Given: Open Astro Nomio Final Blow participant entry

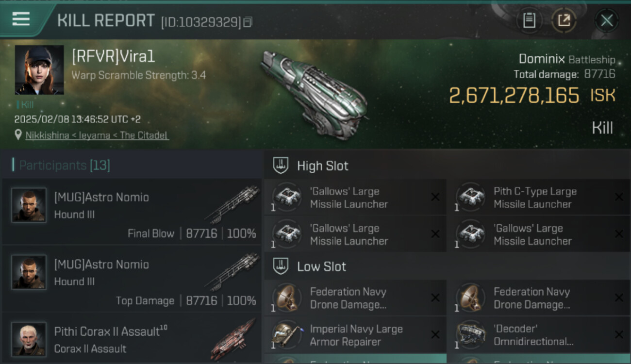Looking at the screenshot, I should (x=132, y=212).
